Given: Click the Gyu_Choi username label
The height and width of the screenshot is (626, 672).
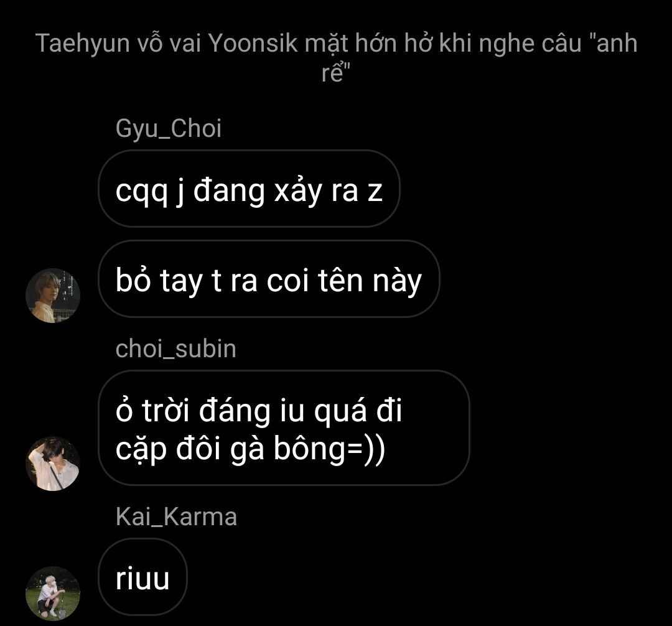Looking at the screenshot, I should 169,128.
